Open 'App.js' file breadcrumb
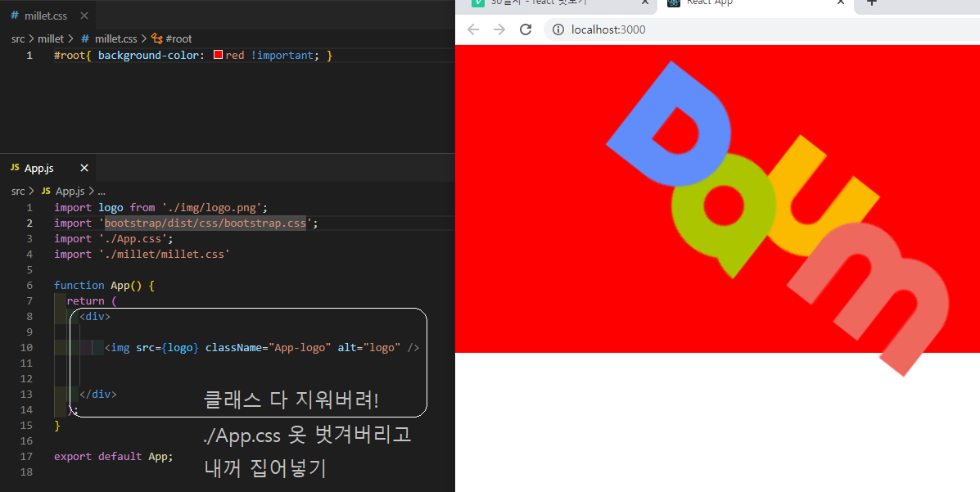980x492 pixels. tap(70, 192)
